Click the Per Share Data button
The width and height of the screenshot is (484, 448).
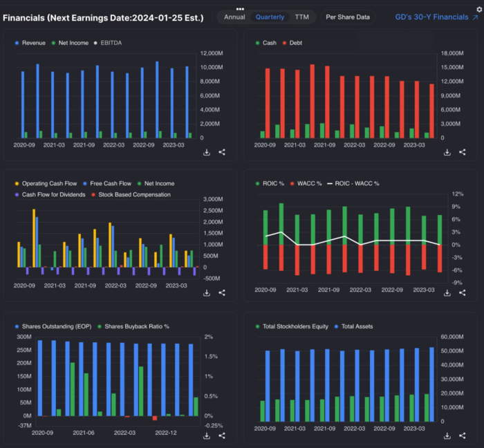pos(348,17)
